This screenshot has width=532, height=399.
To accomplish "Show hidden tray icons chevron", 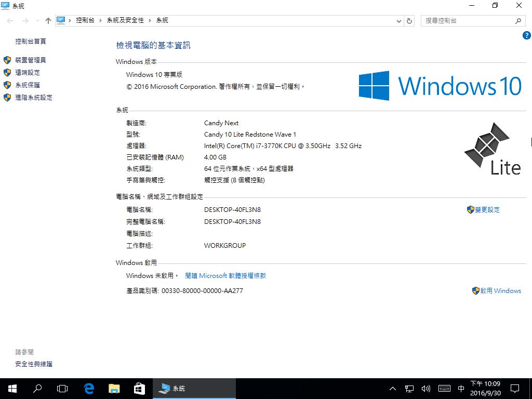I will 393,389.
